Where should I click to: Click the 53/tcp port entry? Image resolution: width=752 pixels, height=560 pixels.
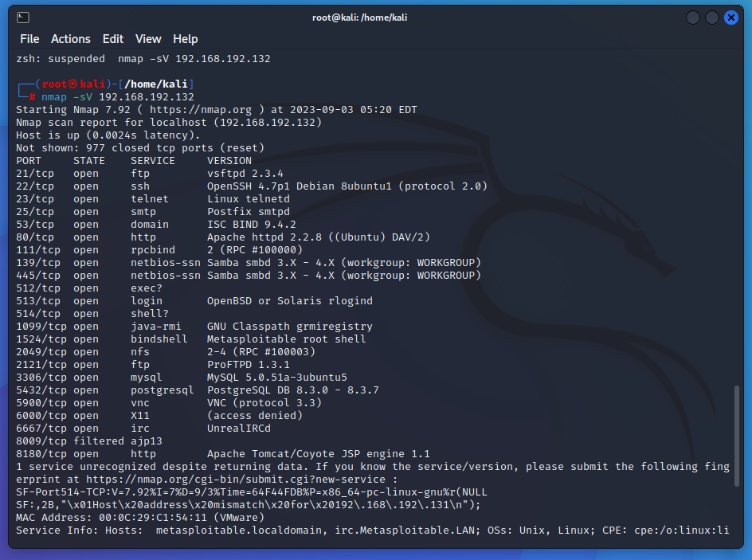click(35, 225)
